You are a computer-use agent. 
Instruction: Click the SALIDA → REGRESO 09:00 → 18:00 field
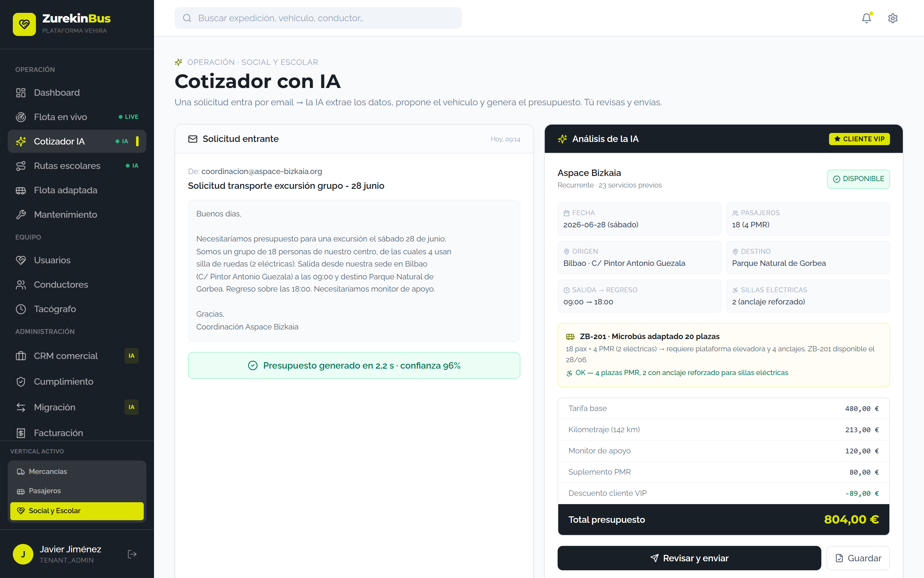[x=639, y=296]
